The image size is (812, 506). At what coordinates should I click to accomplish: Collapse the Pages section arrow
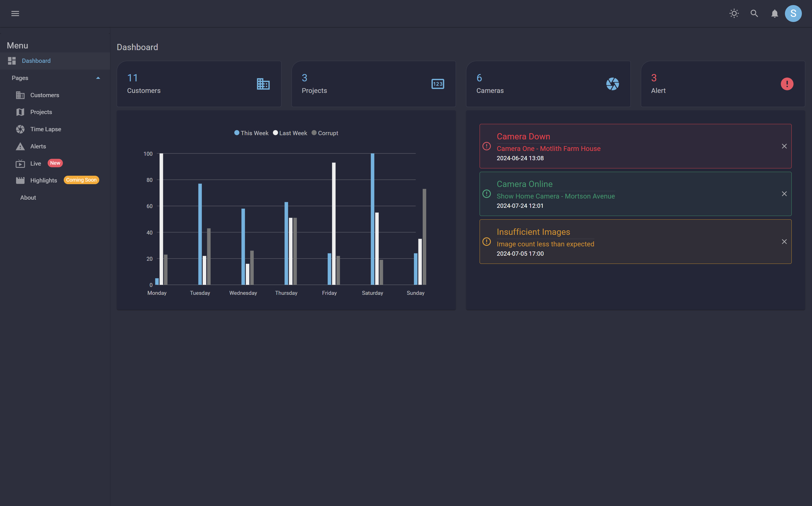pos(98,78)
